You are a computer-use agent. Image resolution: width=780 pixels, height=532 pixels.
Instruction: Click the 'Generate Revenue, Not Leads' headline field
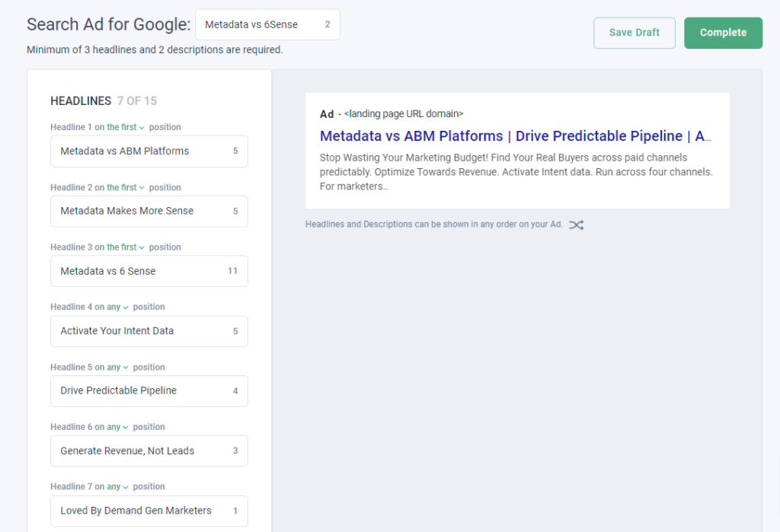pyautogui.click(x=149, y=451)
